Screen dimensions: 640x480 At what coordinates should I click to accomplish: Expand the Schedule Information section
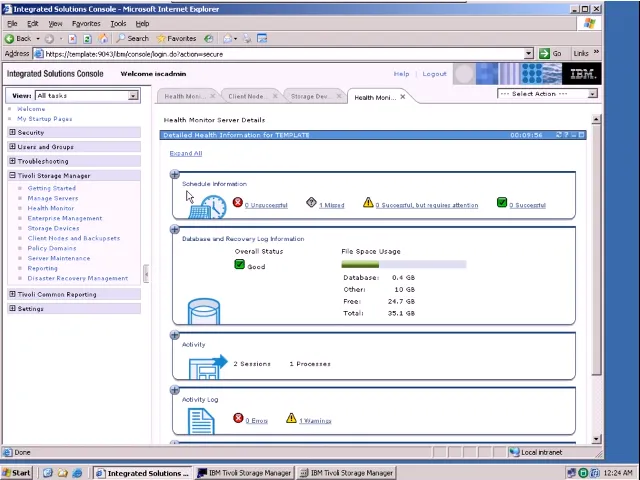coord(175,174)
